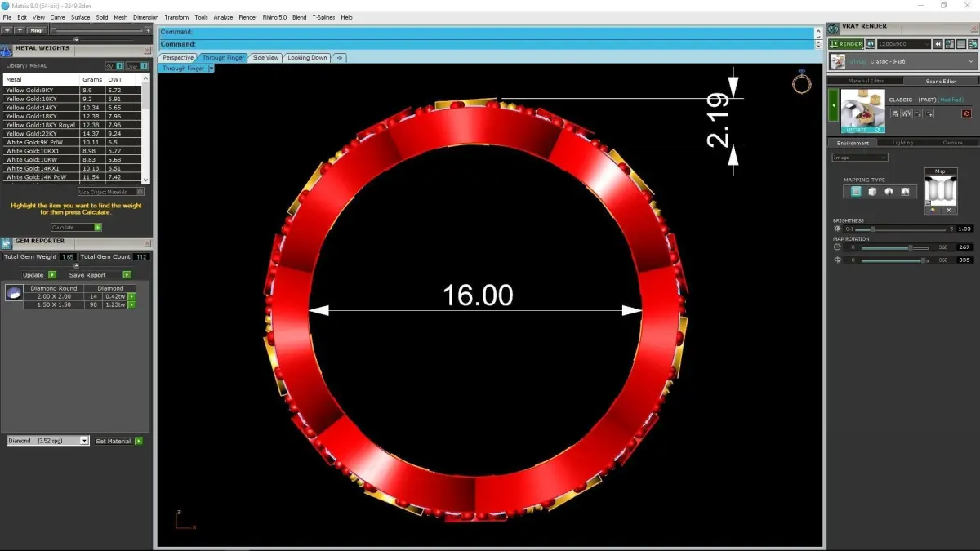Switch to the Side View viewport tab

click(265, 58)
